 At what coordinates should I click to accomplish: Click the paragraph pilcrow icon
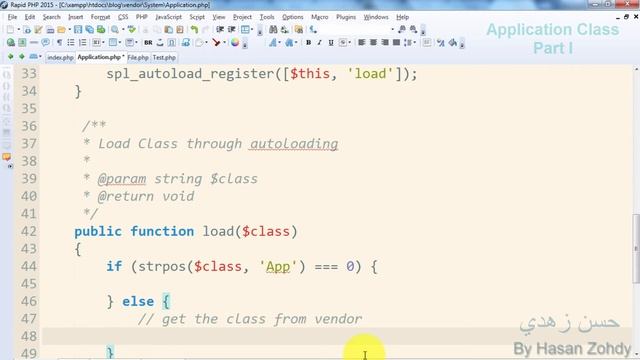point(60,42)
